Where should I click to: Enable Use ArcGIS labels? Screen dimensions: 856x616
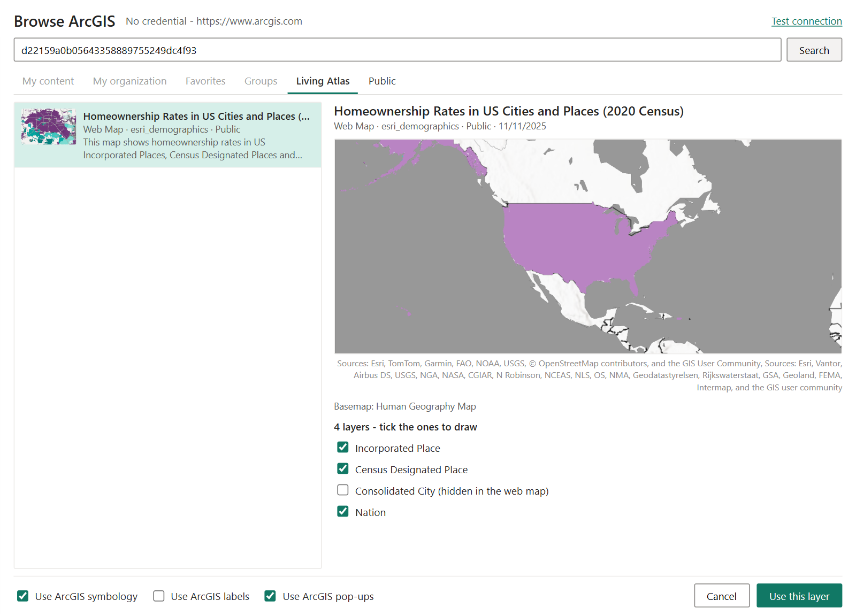pyautogui.click(x=159, y=596)
